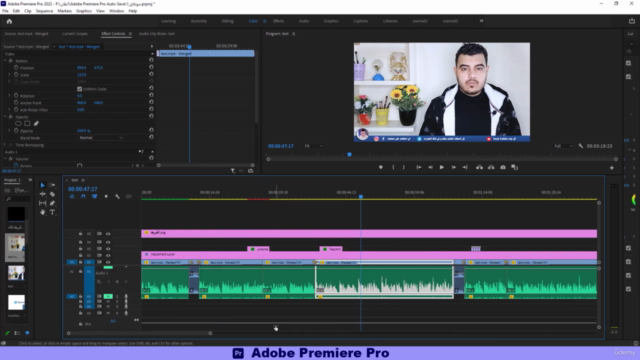This screenshot has width=640, height=360.
Task: Reset the Position parameter
Action: pos(151,67)
